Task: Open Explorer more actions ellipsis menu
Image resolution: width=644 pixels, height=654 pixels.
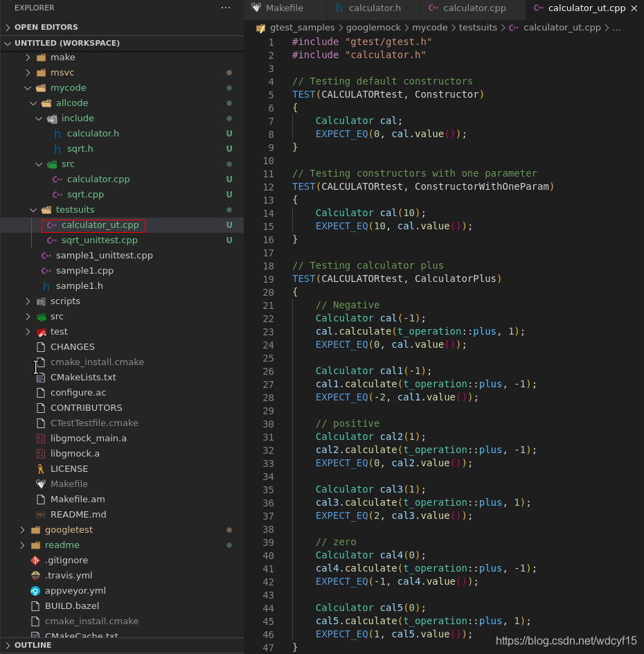Action: pos(226,8)
